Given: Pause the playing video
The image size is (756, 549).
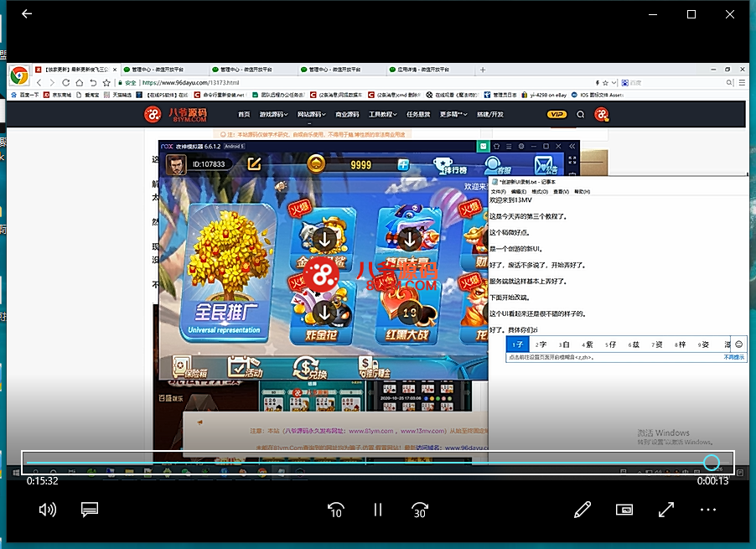Looking at the screenshot, I should tap(378, 509).
